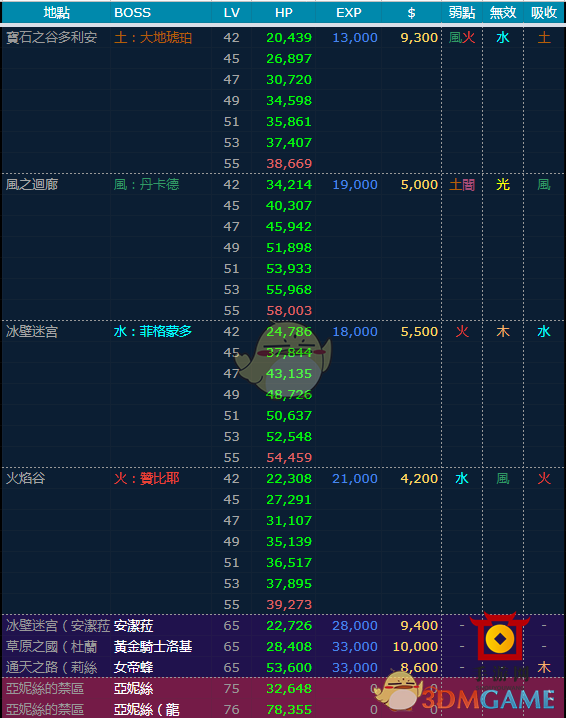
Task: Click HP value 34,214
Action: click(289, 185)
